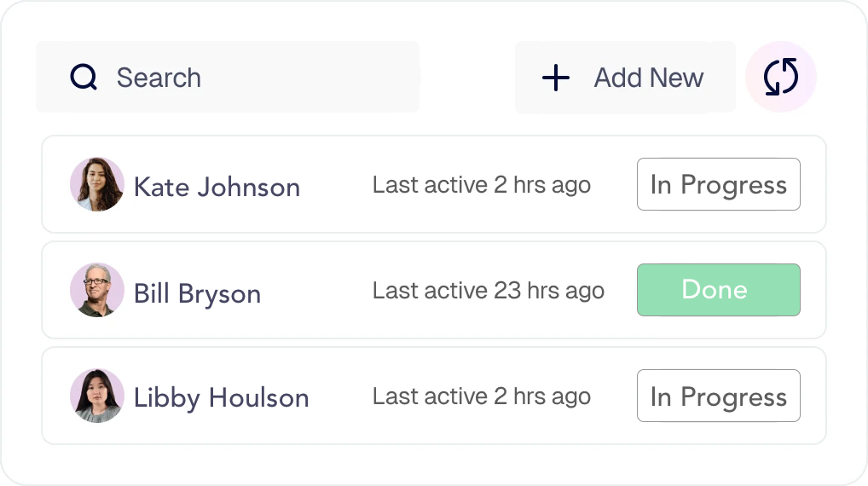The width and height of the screenshot is (868, 486).
Task: Click the magnifying glass search icon
Action: point(84,77)
